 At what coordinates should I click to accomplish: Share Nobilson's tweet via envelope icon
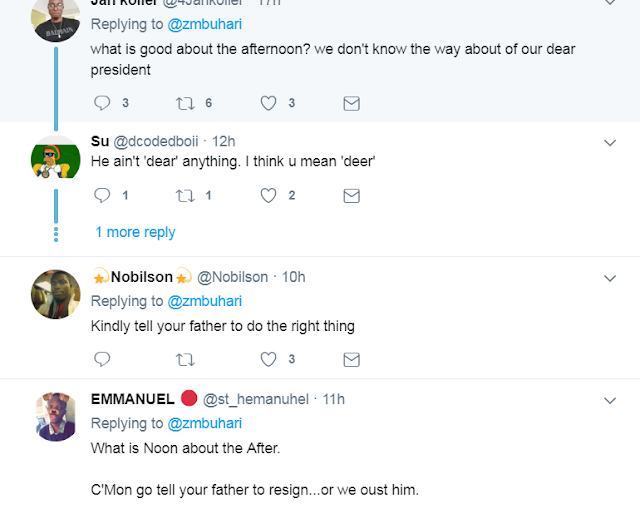coord(351,359)
